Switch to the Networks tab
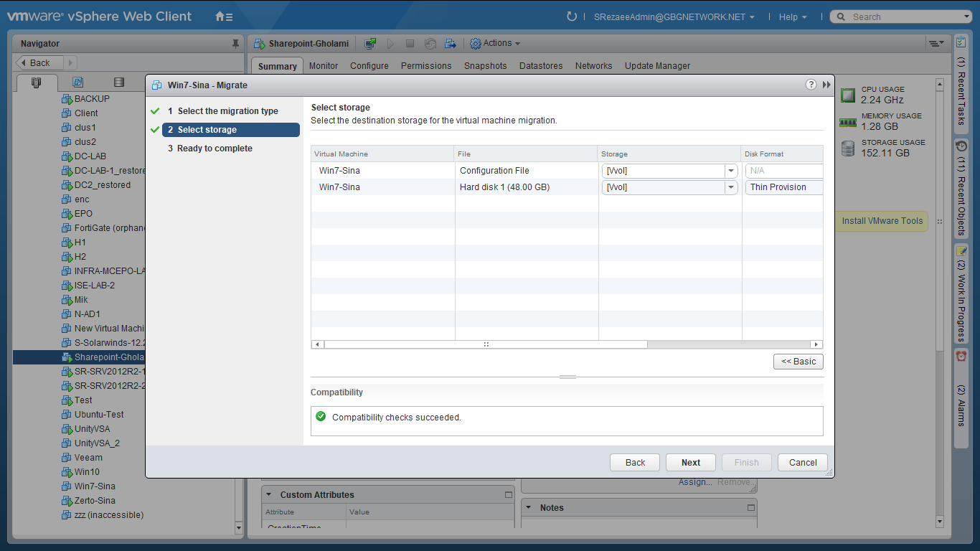 tap(594, 66)
